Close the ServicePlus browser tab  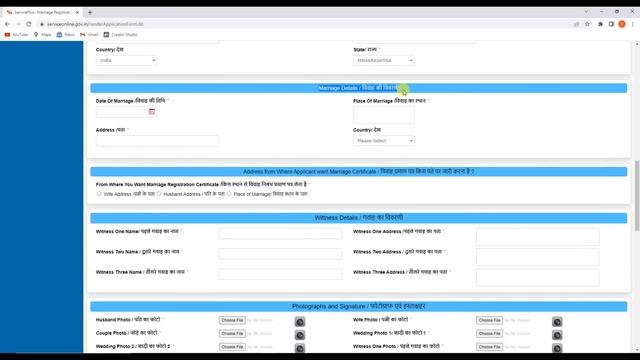tap(77, 12)
